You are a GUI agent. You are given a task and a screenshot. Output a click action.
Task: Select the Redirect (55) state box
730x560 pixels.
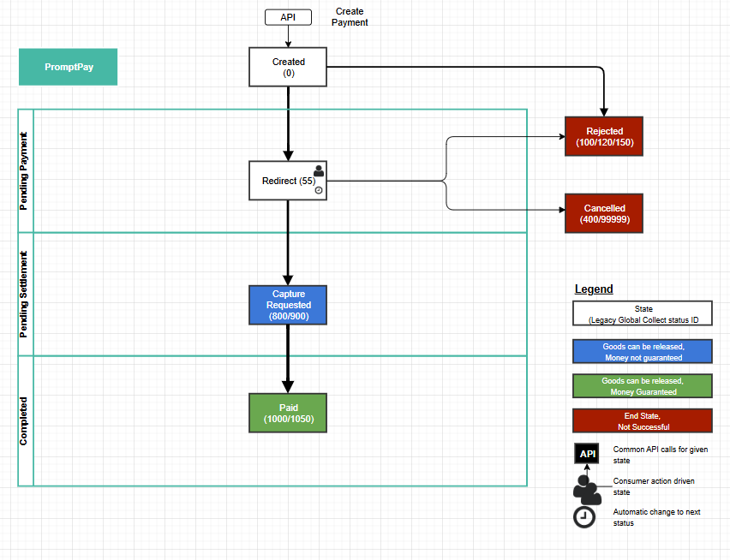288,181
